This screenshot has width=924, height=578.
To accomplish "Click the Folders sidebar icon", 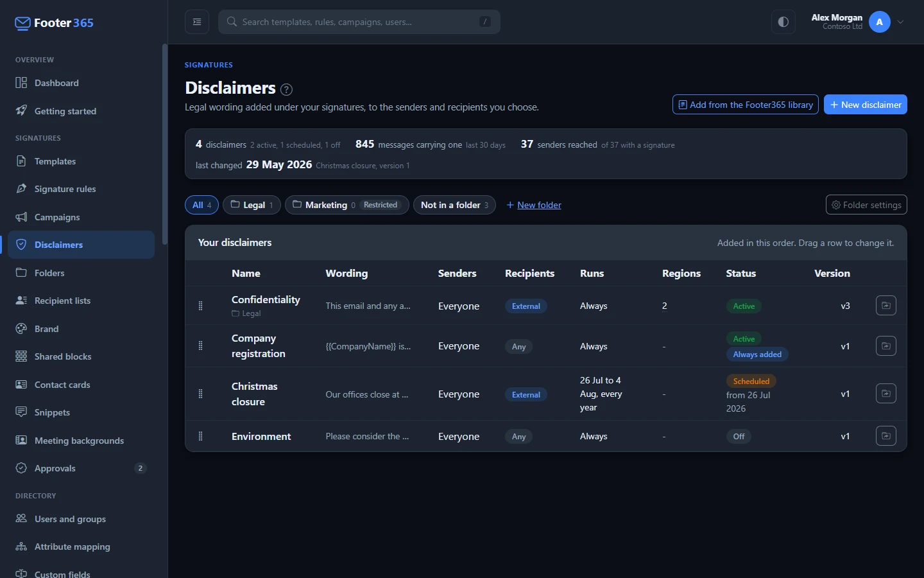I will coord(21,273).
